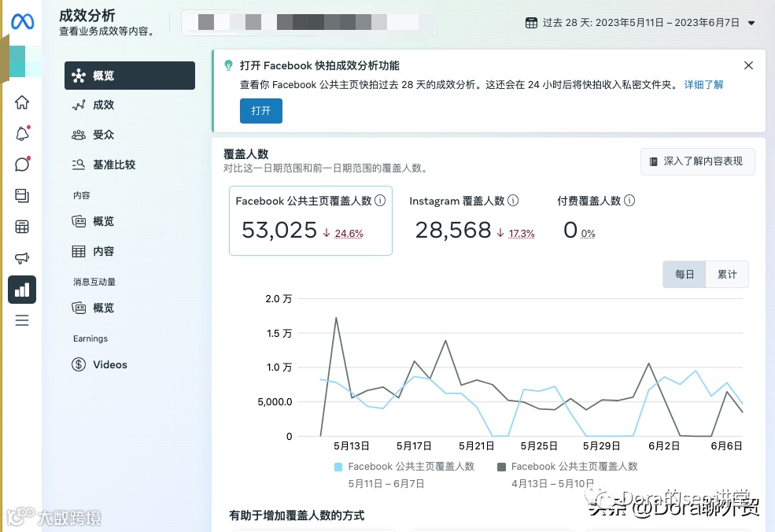Click the 成效分析 page title
775x532 pixels.
click(87, 15)
